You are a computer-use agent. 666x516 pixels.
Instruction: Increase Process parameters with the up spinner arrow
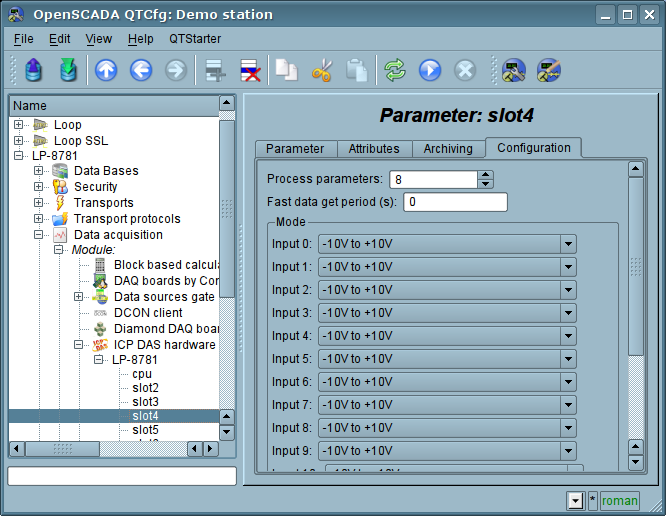[486, 175]
